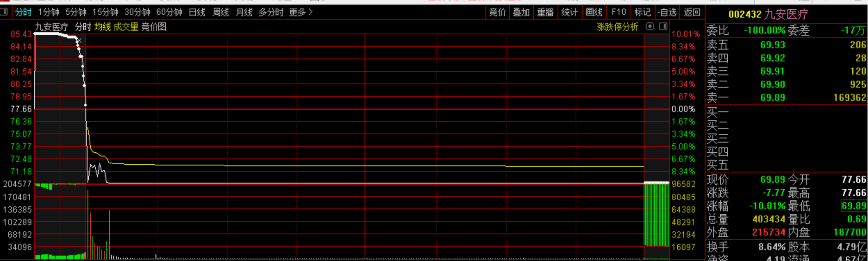Viewport: 868px width, 261px height.
Task: Toggle the 成交量 volume display
Action: pos(126,27)
